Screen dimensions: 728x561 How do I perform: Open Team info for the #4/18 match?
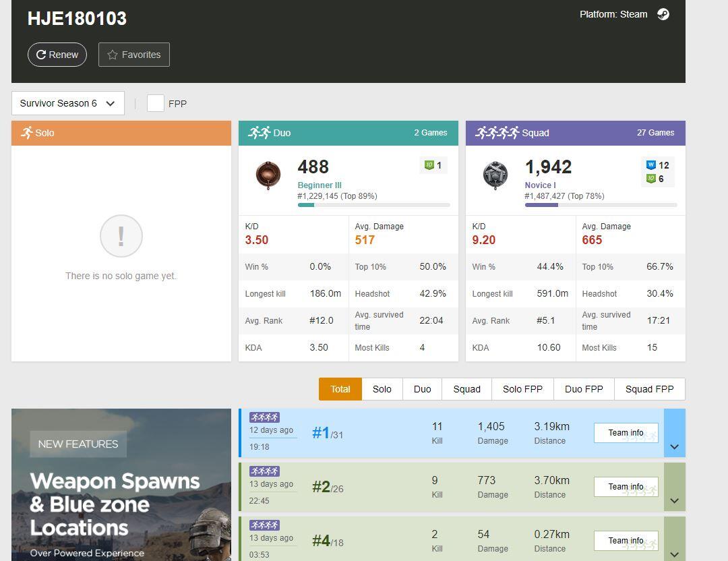(626, 541)
